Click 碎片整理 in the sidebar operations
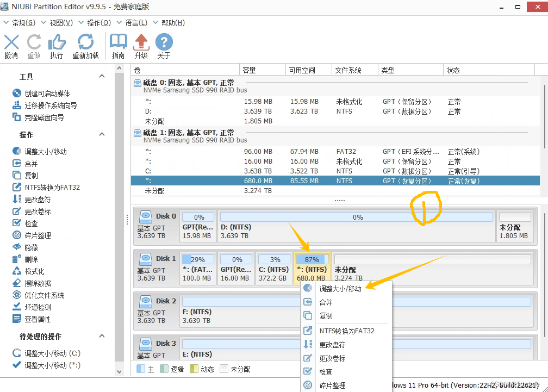 pos(32,235)
